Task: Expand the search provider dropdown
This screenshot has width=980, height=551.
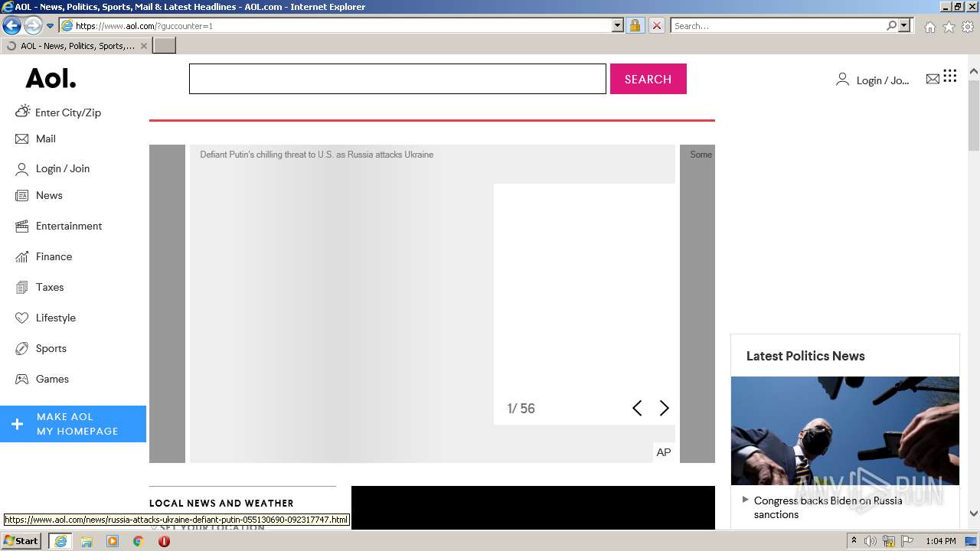Action: click(904, 25)
